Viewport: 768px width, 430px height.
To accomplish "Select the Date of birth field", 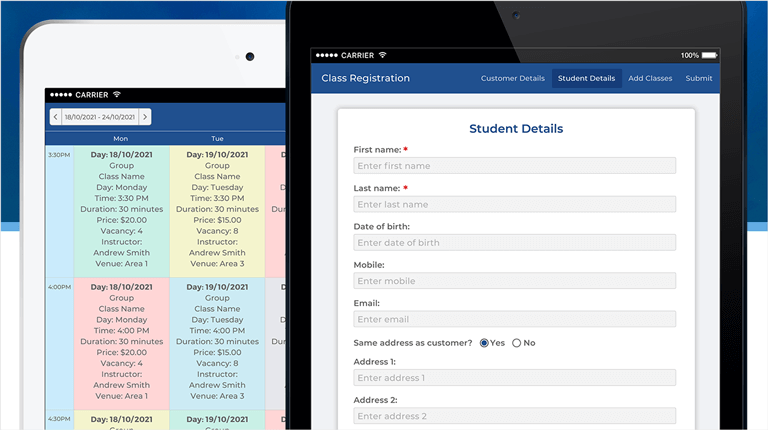I will coord(514,242).
